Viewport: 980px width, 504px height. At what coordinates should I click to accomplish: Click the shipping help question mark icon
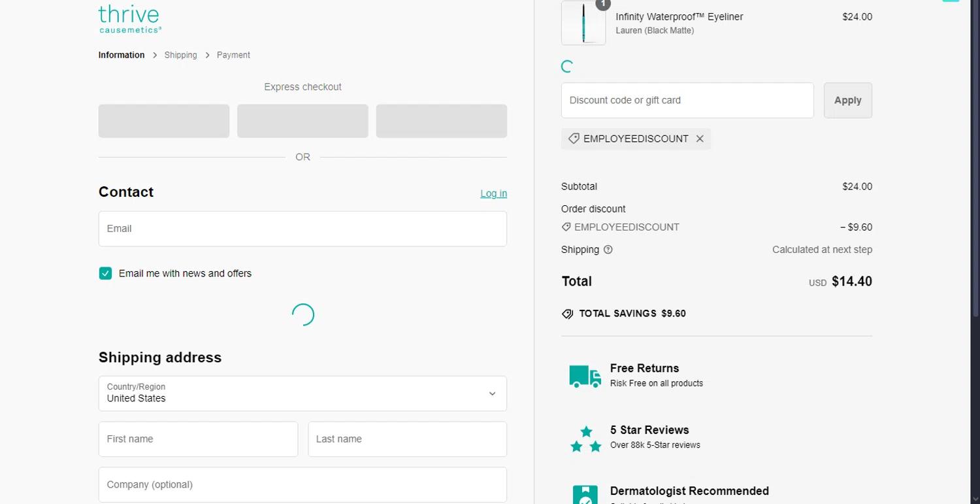coord(608,250)
